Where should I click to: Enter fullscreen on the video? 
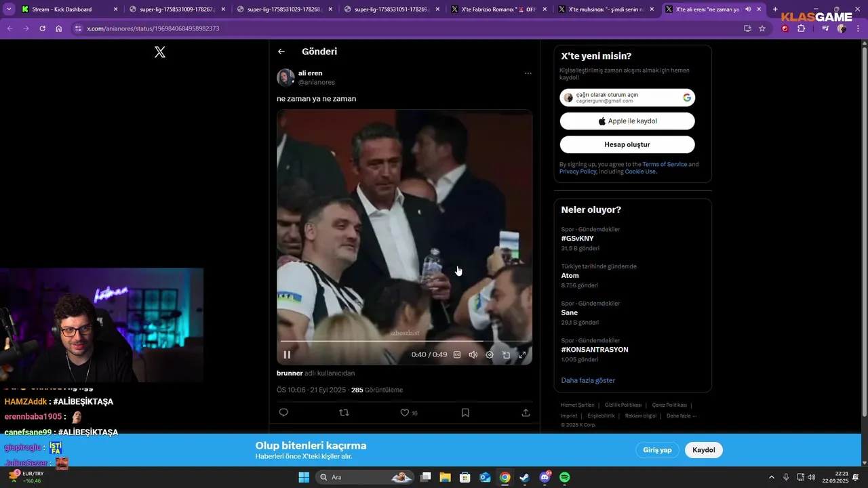click(x=522, y=354)
